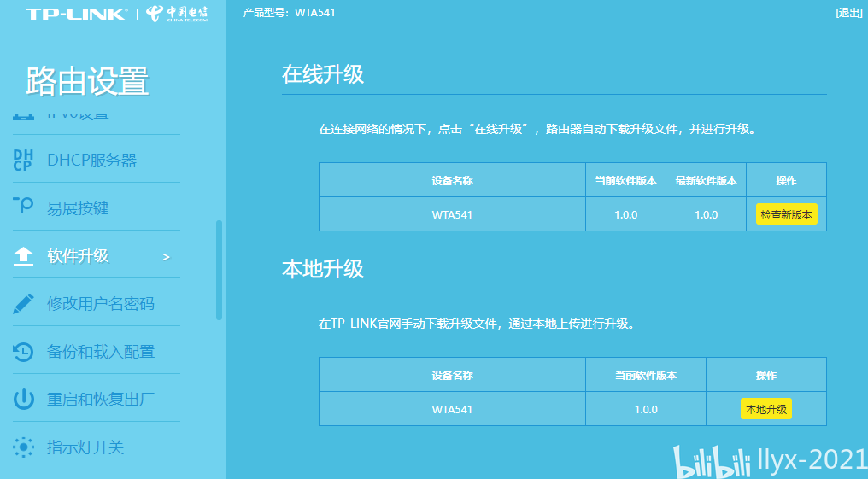Click the power icon for 重启和恢复出厂
The height and width of the screenshot is (479, 868).
[23, 400]
